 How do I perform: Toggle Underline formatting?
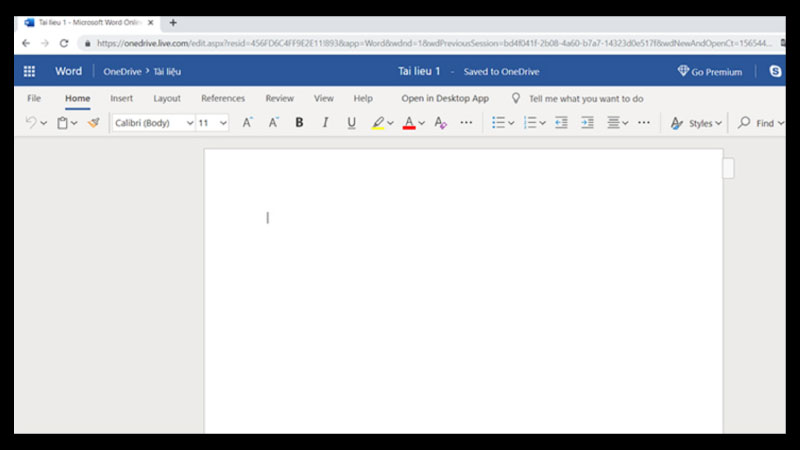click(351, 123)
